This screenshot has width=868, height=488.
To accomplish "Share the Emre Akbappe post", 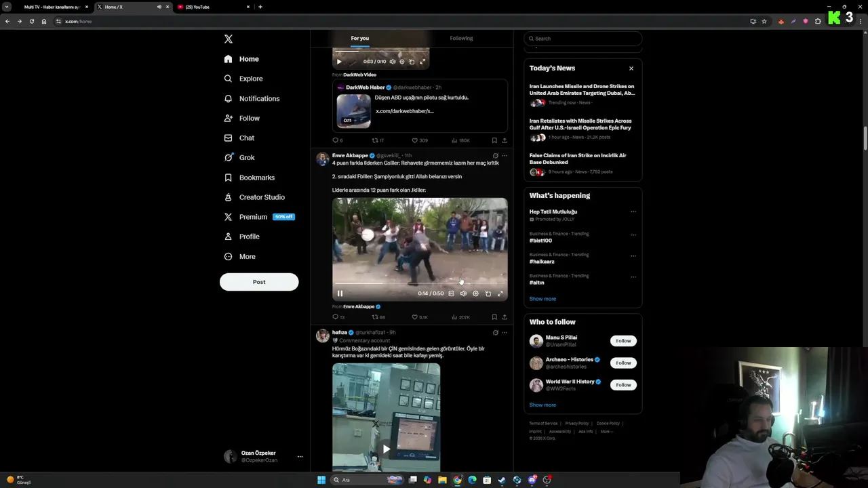I will click(x=504, y=317).
